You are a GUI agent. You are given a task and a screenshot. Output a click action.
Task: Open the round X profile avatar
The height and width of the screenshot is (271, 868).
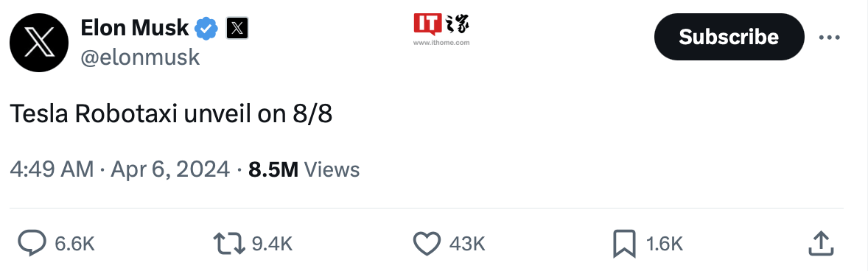[x=39, y=43]
